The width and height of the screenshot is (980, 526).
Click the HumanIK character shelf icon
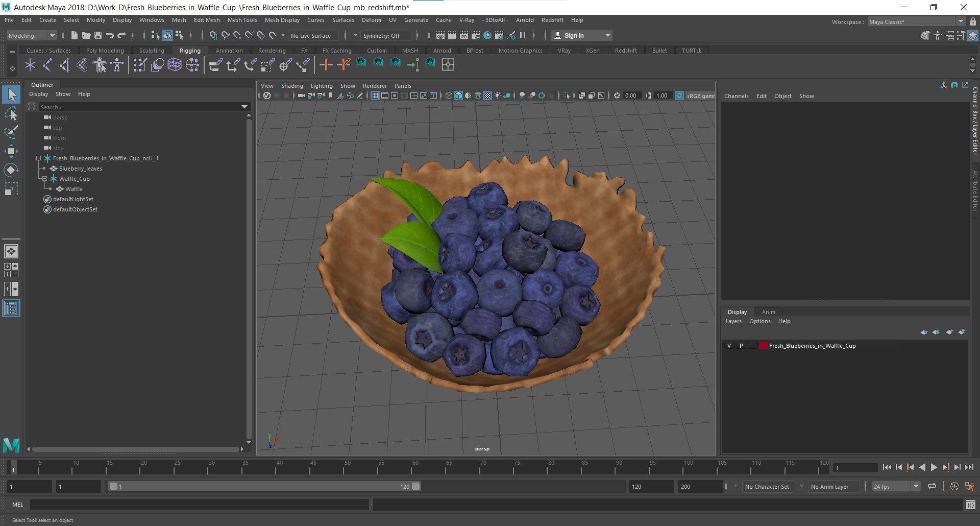point(100,65)
